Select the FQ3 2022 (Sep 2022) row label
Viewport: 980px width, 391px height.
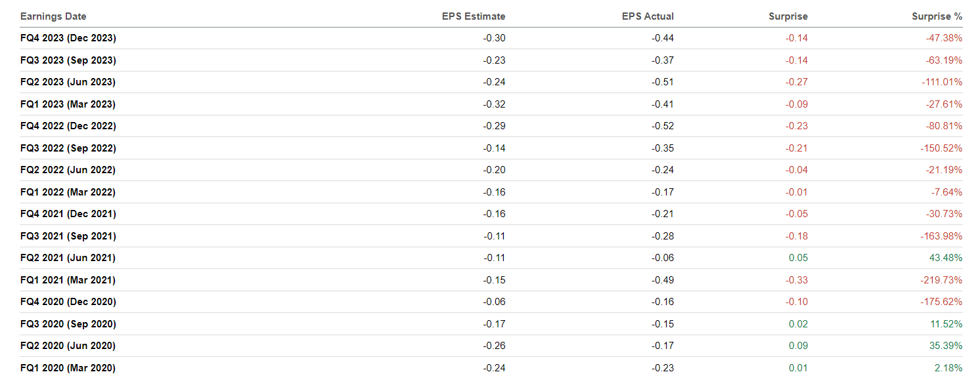[x=68, y=148]
